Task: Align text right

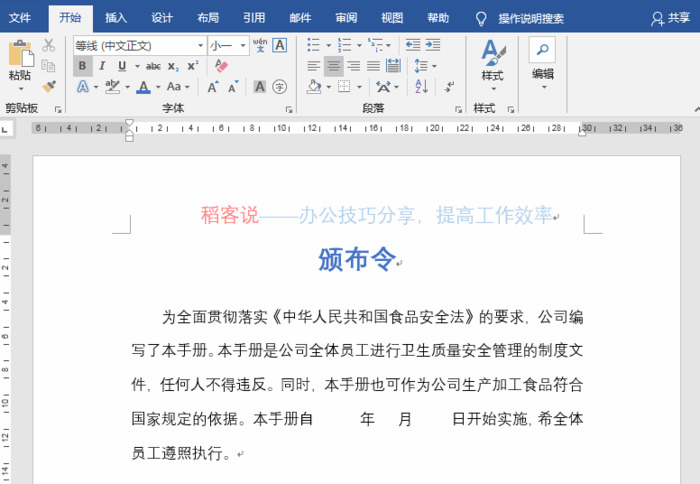Action: (354, 66)
